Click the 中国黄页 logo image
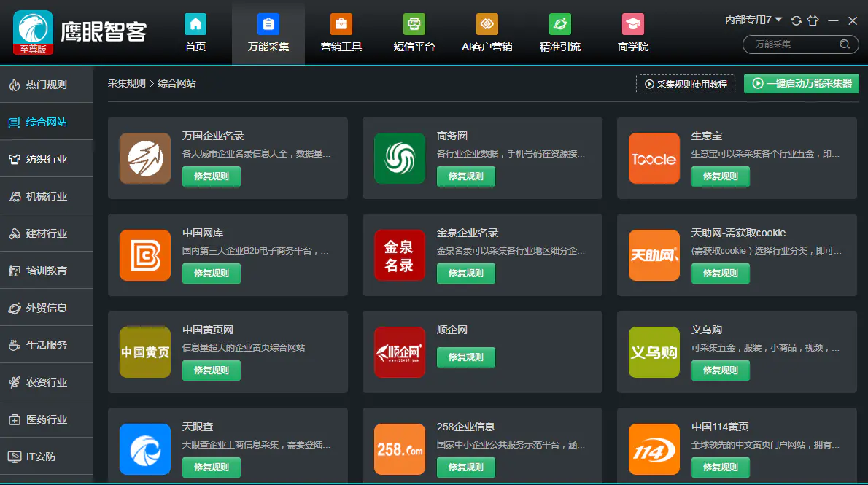 tap(144, 352)
